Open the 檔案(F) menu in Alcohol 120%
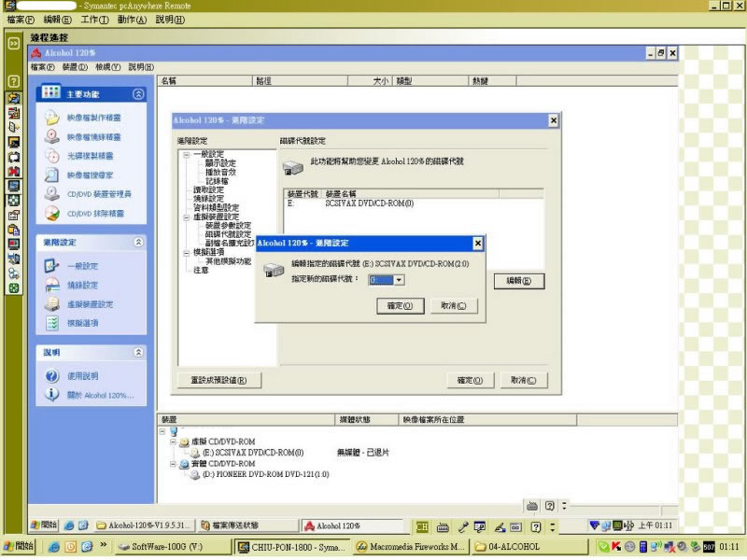 (42, 67)
